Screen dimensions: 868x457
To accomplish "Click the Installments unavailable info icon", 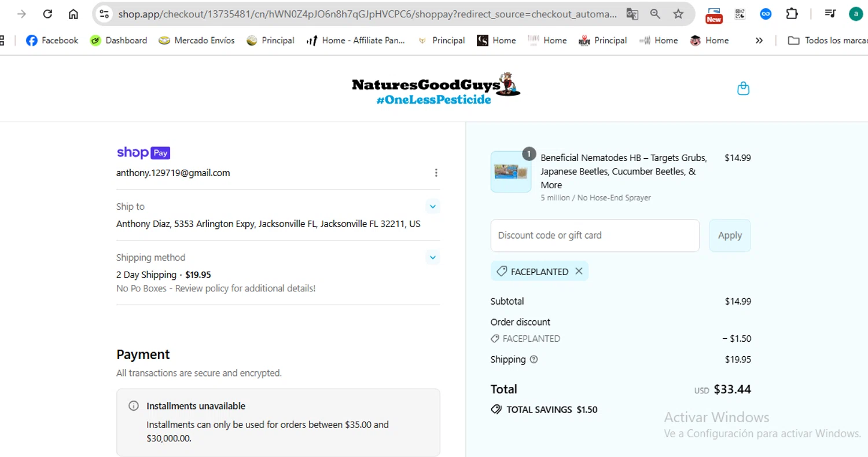I will tap(134, 406).
